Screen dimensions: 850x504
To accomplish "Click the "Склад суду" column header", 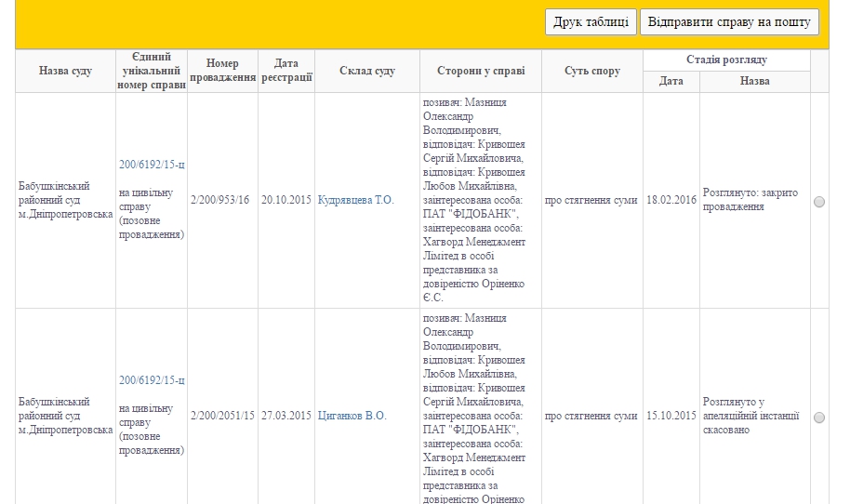I will coord(366,72).
